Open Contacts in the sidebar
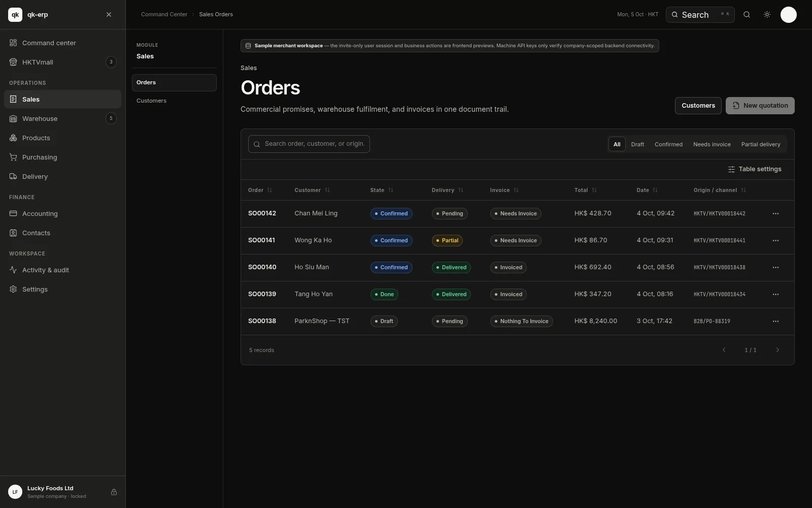Image resolution: width=812 pixels, height=508 pixels. [x=62, y=233]
